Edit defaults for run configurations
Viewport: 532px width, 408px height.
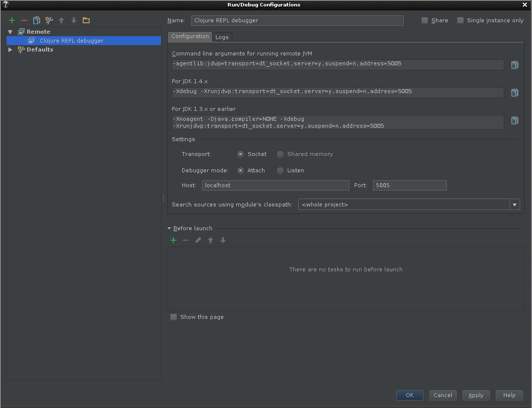48,20
